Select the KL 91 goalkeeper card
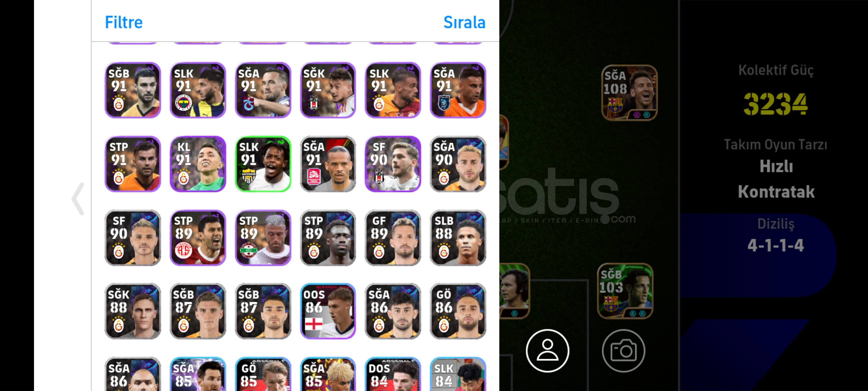868x391 pixels. tap(198, 164)
